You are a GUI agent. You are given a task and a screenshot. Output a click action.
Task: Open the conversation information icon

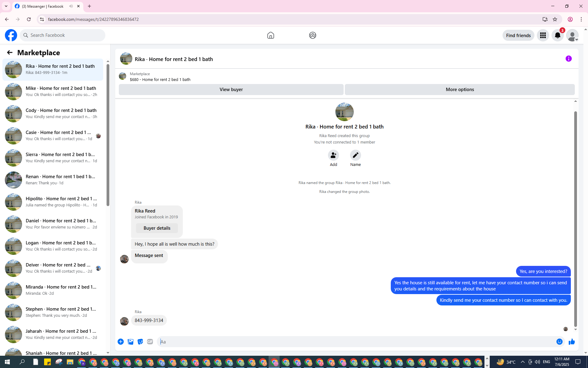568,59
